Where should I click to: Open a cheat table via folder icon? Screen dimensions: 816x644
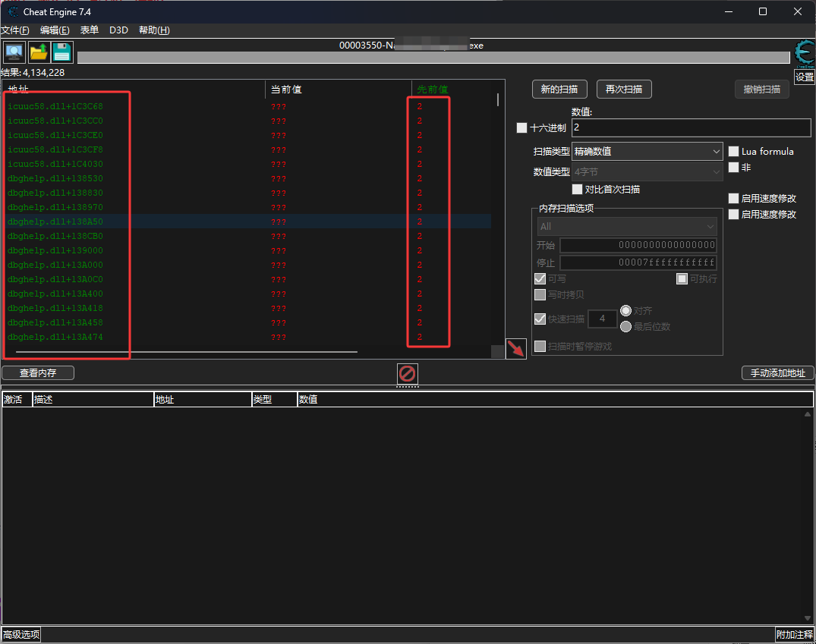[x=39, y=52]
